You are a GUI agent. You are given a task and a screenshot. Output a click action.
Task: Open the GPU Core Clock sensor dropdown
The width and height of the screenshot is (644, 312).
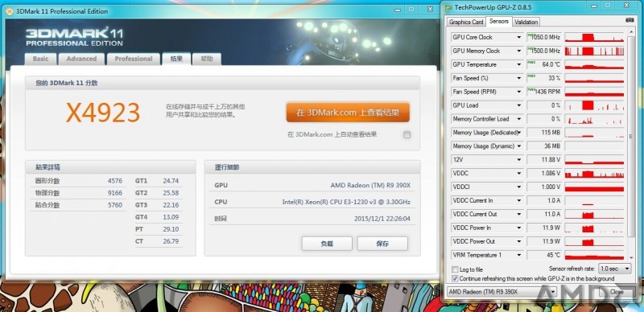[x=519, y=37]
